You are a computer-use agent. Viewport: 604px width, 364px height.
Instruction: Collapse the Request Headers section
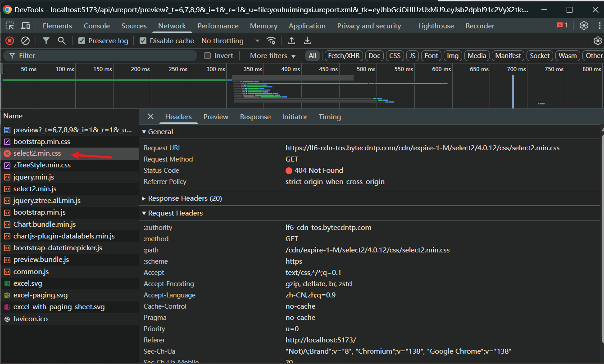pos(173,213)
